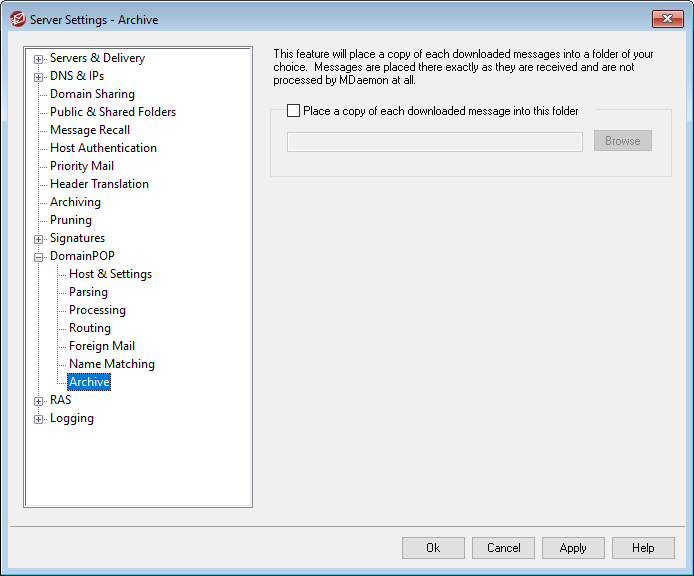Go to Message Recall settings
The width and height of the screenshot is (694, 576).
89,130
